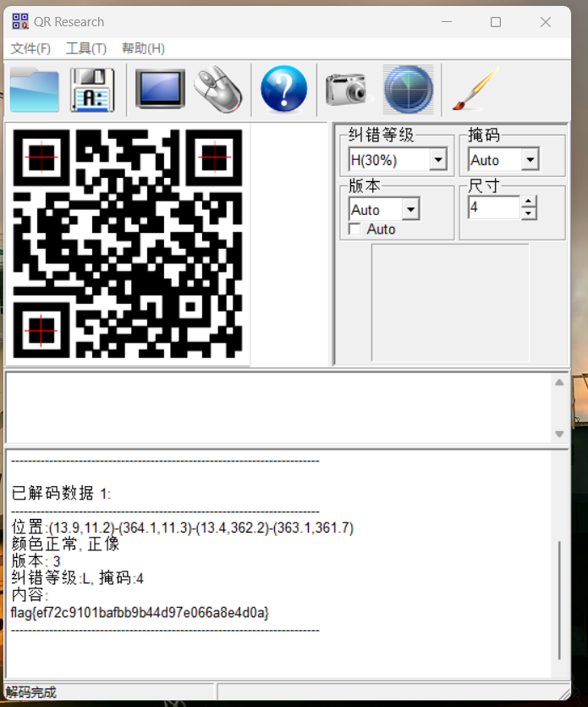Click the 解码完成 status bar text

click(31, 692)
